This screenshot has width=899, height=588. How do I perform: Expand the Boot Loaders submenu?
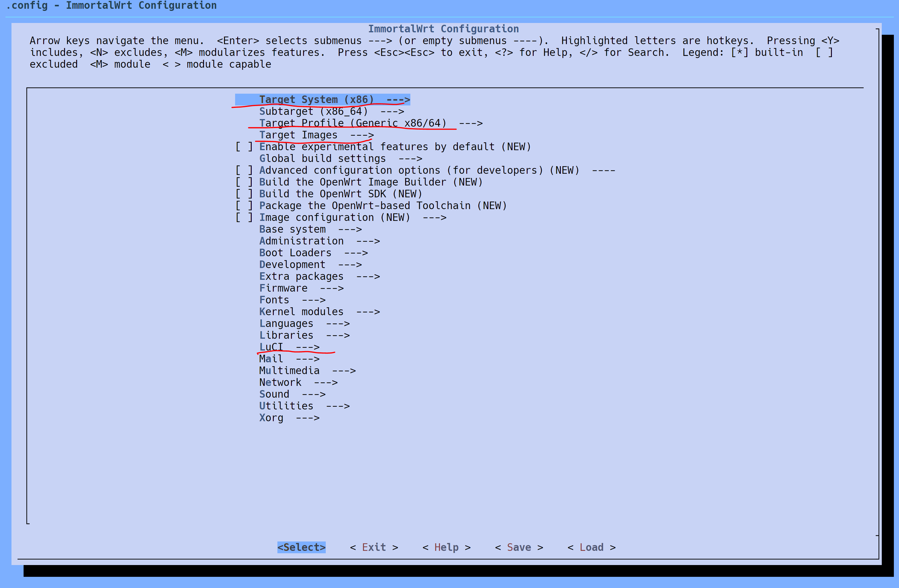point(314,253)
